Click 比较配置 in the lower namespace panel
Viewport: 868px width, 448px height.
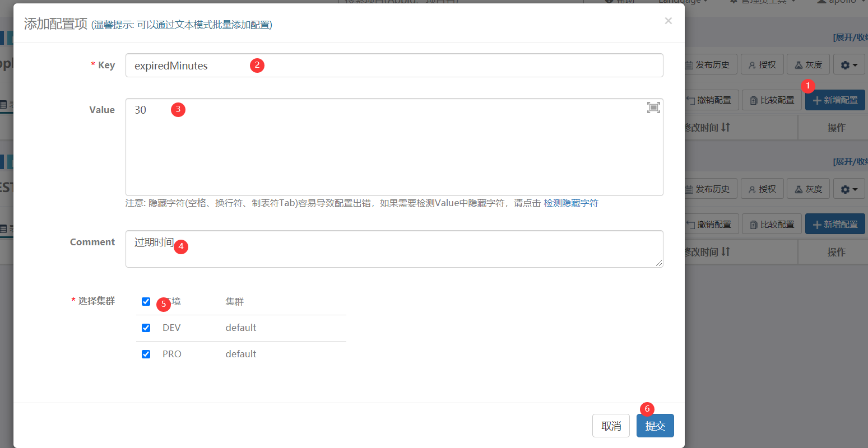[772, 224]
